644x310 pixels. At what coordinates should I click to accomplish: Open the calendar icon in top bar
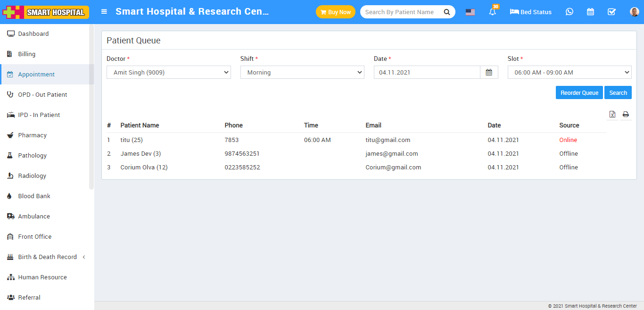(590, 12)
